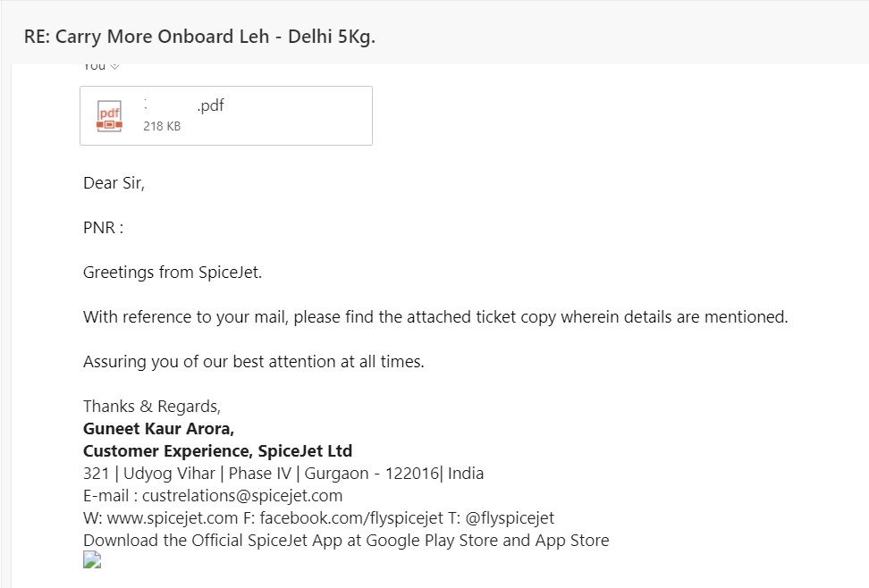
Task: Select the attachment card's empty right area
Action: [x=300, y=116]
